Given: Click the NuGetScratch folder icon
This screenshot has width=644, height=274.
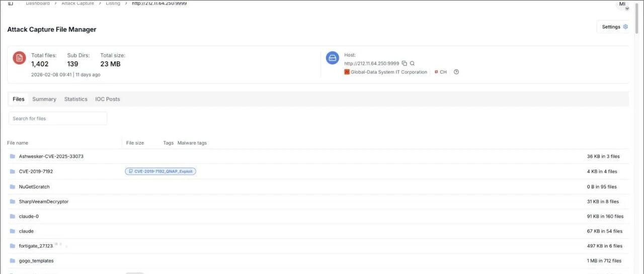Looking at the screenshot, I should [13, 186].
